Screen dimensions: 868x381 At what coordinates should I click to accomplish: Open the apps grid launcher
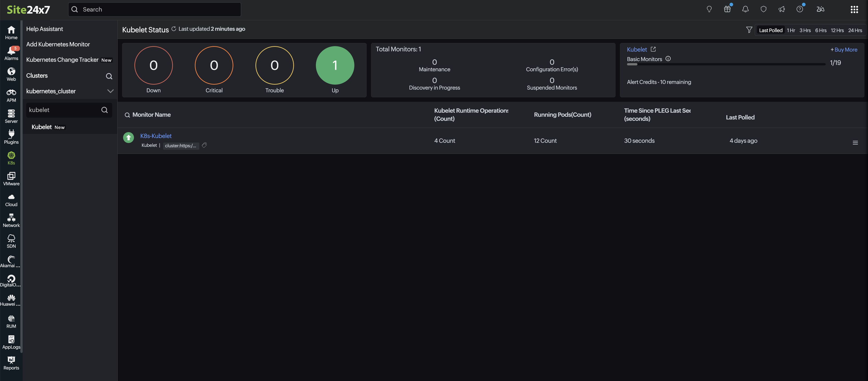pos(854,10)
